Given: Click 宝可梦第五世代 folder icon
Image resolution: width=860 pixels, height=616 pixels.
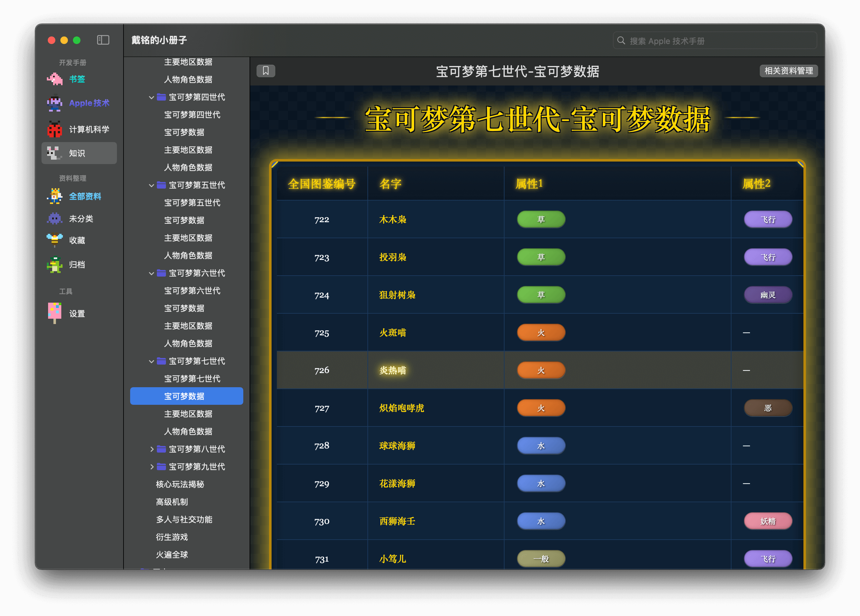Looking at the screenshot, I should pyautogui.click(x=162, y=185).
